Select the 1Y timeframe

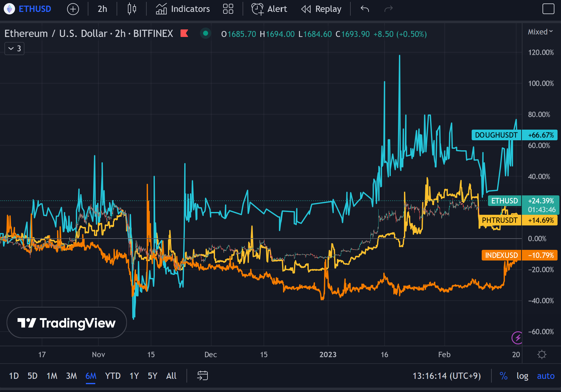[134, 376]
